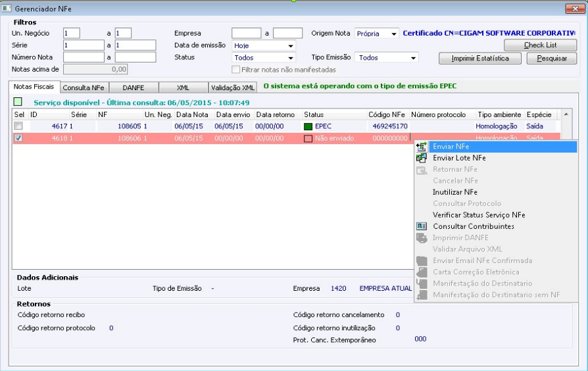Click the NF column header
This screenshot has width=588, height=371.
pyautogui.click(x=120, y=114)
